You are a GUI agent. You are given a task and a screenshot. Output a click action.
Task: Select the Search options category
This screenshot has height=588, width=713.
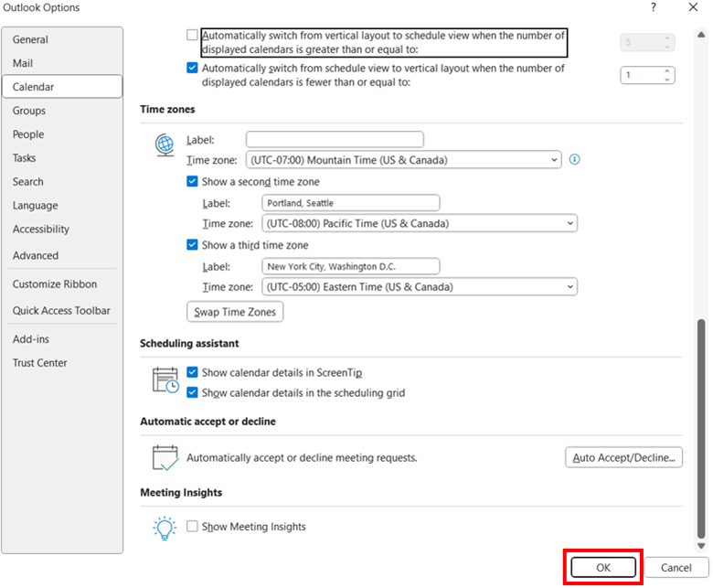(62, 181)
